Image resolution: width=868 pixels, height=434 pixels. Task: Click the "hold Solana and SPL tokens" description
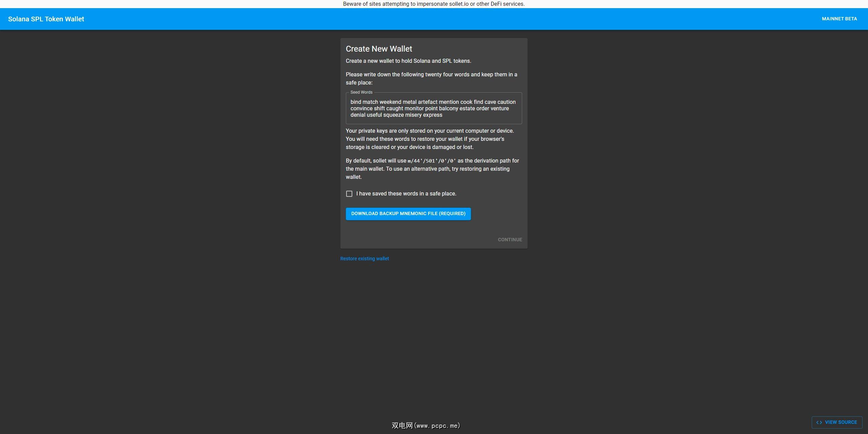pyautogui.click(x=408, y=61)
